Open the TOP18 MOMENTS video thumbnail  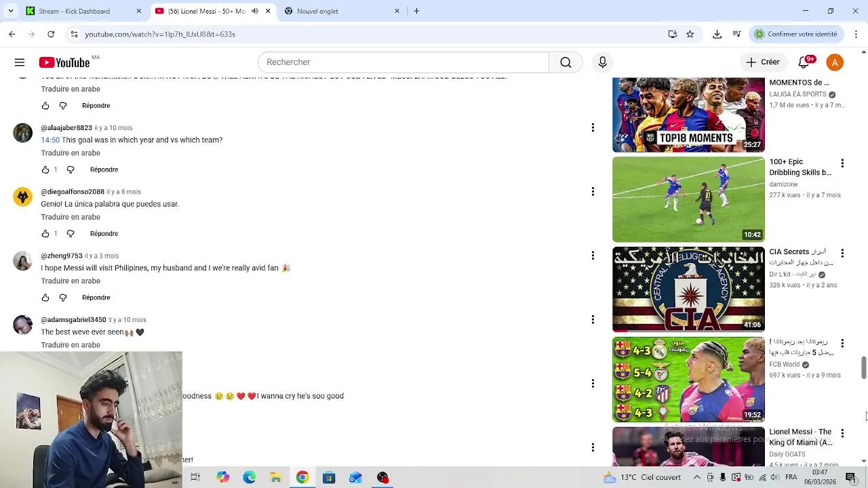click(x=688, y=115)
